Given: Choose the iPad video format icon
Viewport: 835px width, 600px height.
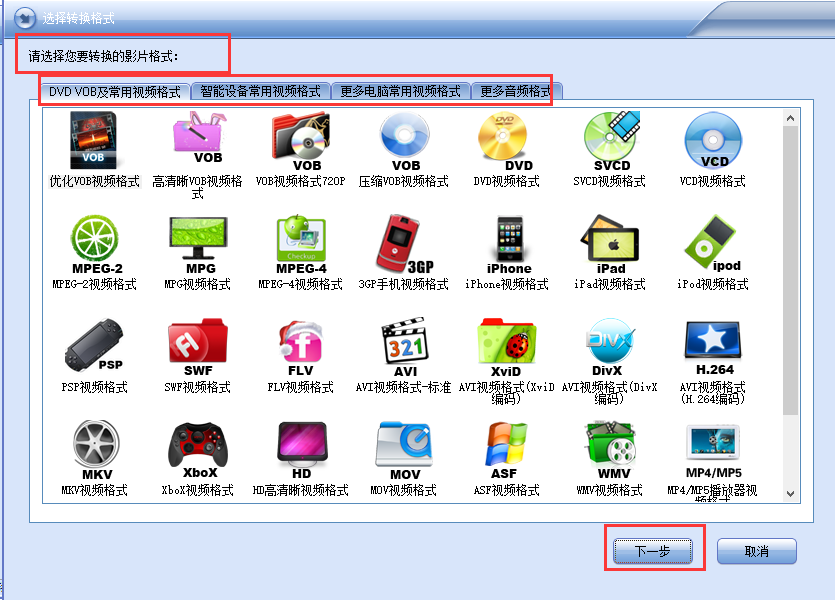Looking at the screenshot, I should point(610,244).
